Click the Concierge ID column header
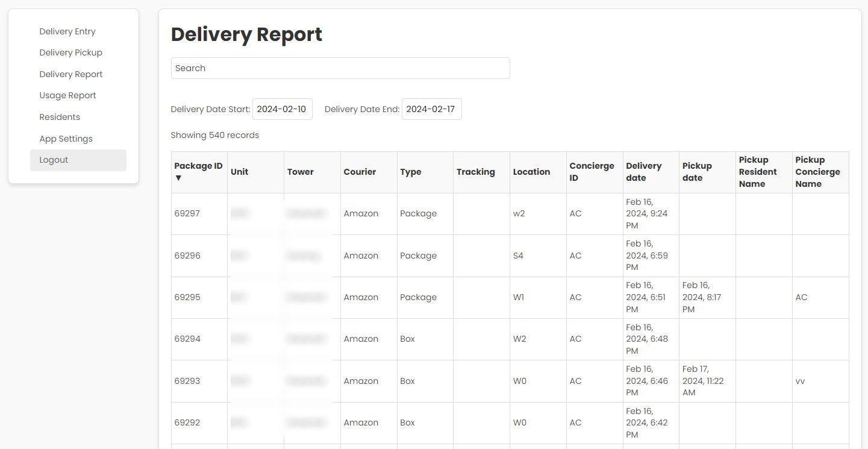The height and width of the screenshot is (449, 868). coord(592,172)
